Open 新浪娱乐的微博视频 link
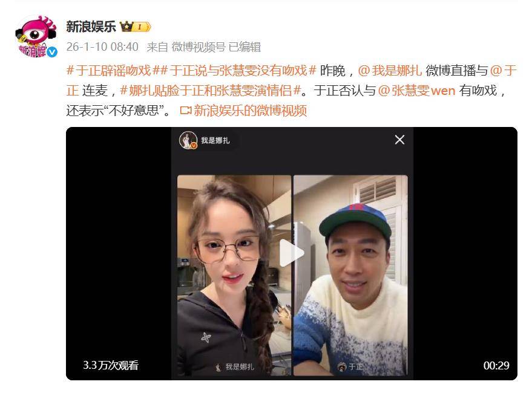 pyautogui.click(x=250, y=111)
